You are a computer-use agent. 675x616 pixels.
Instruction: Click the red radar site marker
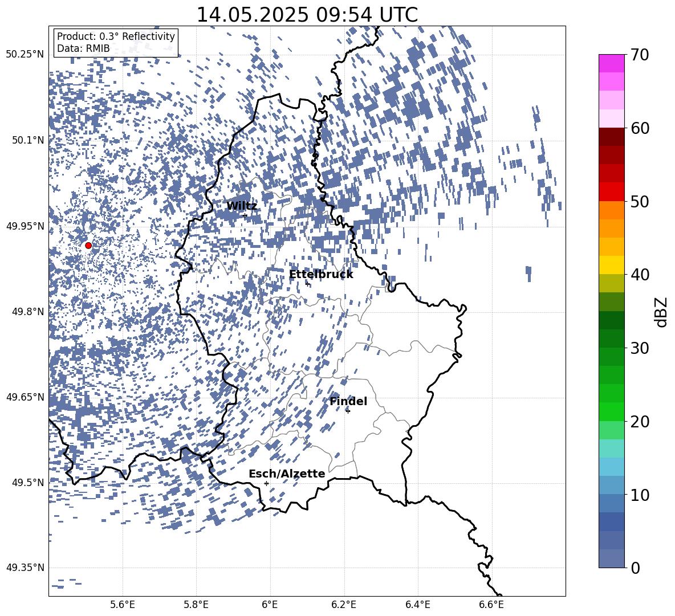coord(88,246)
